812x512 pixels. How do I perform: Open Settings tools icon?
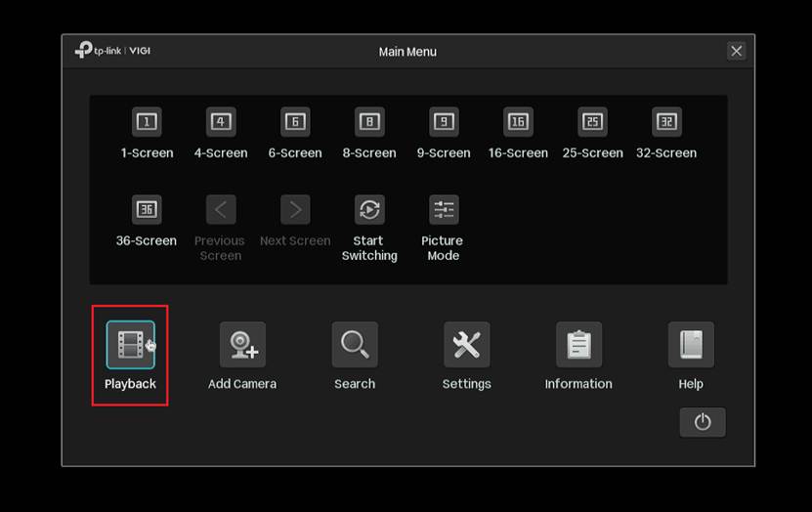[x=467, y=345]
